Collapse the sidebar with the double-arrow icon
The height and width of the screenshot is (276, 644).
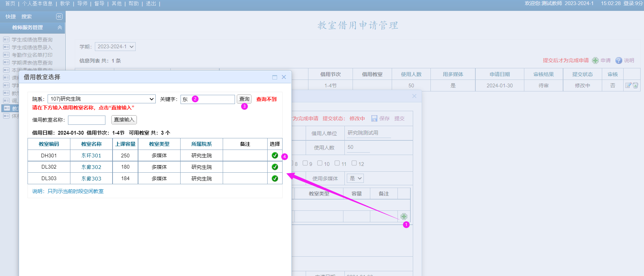59,16
